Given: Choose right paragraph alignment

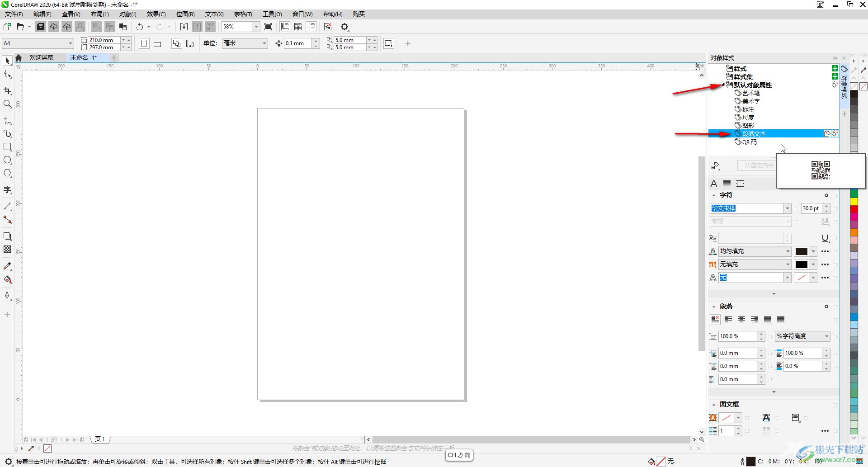Looking at the screenshot, I should tap(755, 320).
